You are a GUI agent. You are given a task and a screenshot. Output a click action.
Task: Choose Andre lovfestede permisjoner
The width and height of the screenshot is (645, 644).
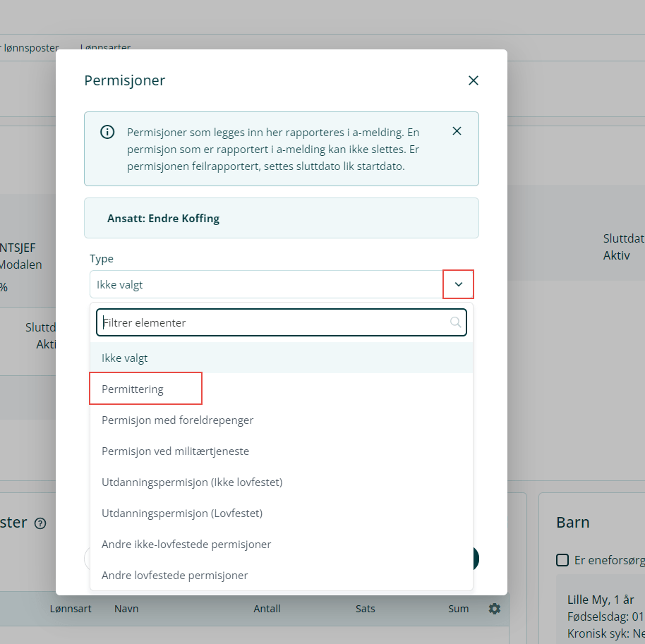pyautogui.click(x=175, y=575)
